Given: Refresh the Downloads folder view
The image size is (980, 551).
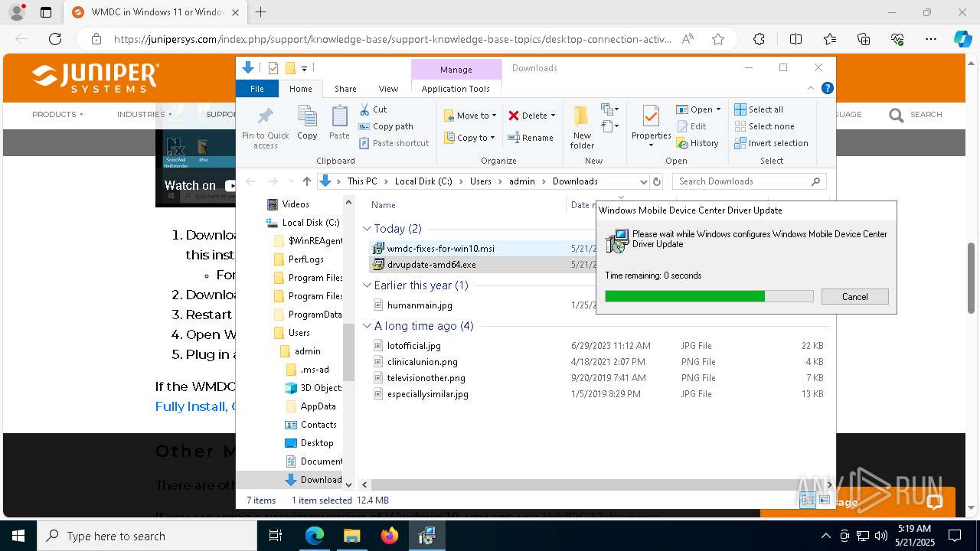Looking at the screenshot, I should pos(656,181).
